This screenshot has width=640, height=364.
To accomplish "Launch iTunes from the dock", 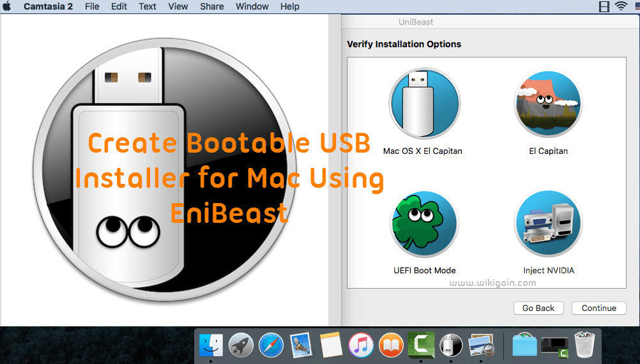I will pyautogui.click(x=361, y=345).
